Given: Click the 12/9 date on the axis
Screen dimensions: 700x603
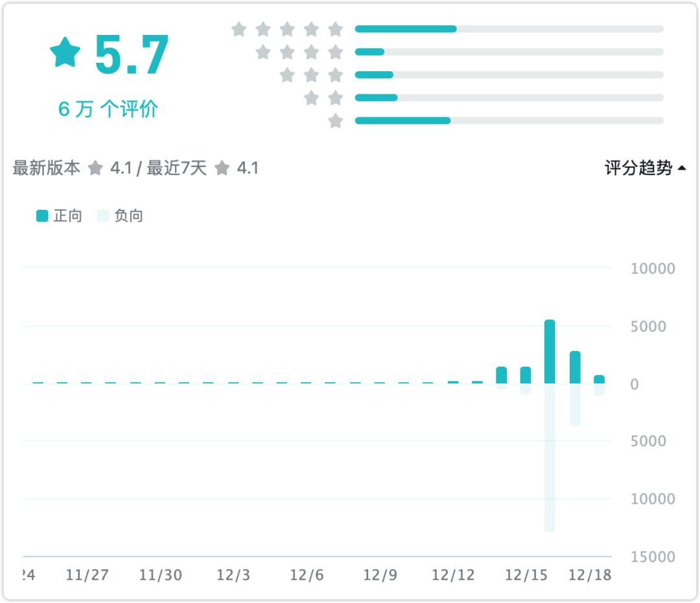Looking at the screenshot, I should click(380, 575).
